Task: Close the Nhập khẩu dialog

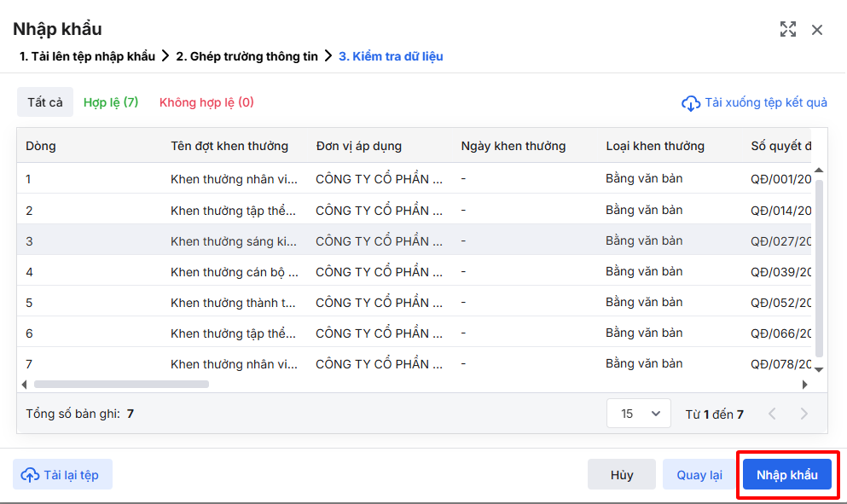Action: [x=817, y=30]
